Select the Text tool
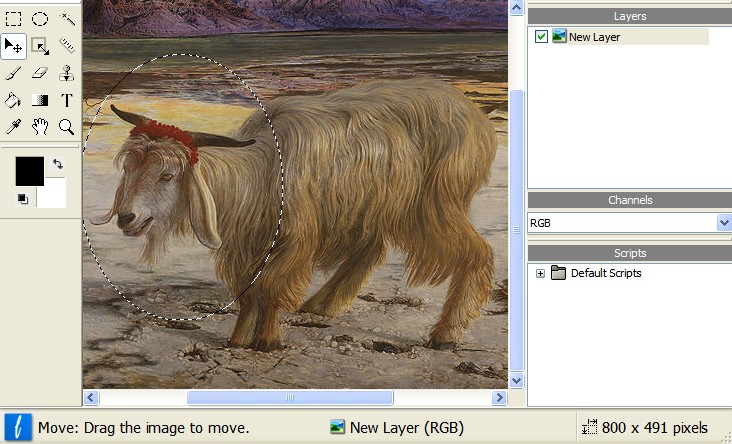 [x=67, y=100]
